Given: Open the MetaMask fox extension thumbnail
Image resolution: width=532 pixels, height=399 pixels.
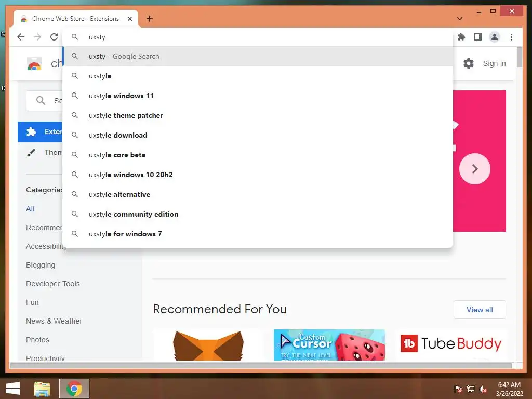Looking at the screenshot, I should (x=208, y=345).
